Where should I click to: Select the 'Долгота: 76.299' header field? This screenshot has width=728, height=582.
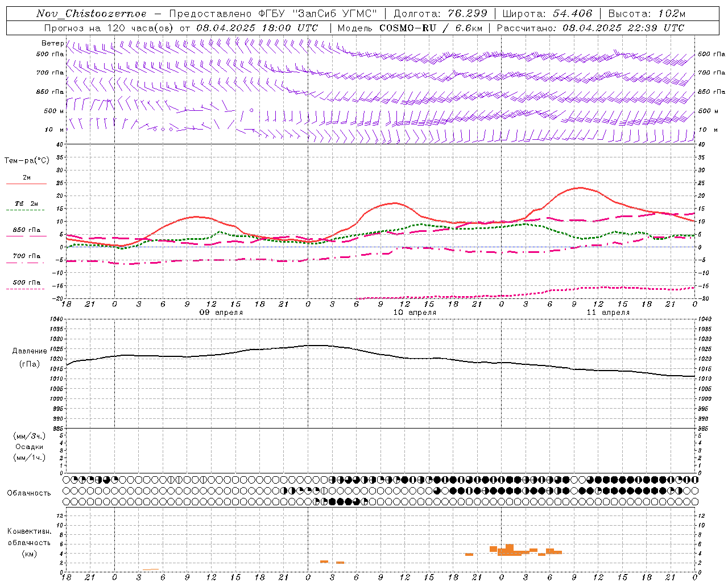(440, 14)
